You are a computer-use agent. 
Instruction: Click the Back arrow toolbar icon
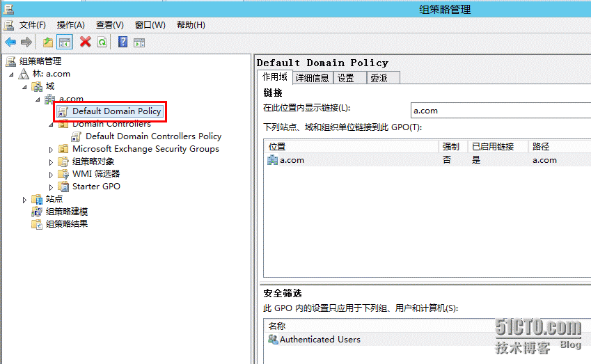tap(10, 42)
